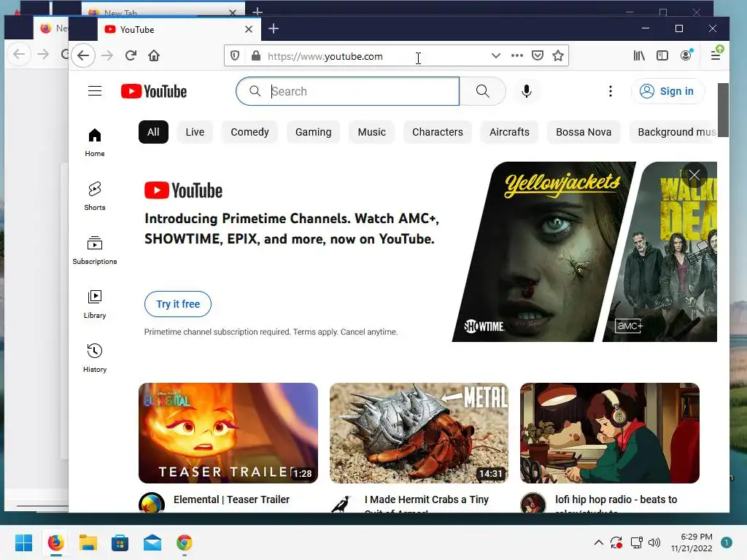Reload the YouTube page

131,55
